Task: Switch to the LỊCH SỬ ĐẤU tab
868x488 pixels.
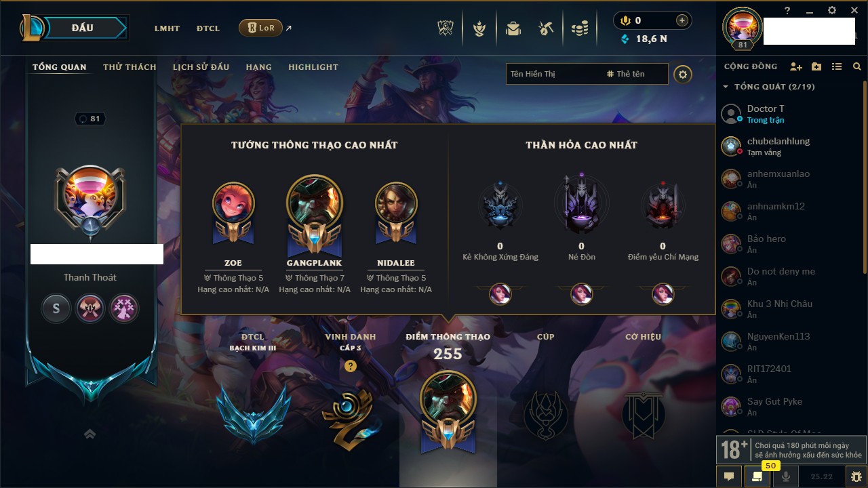Action: [x=201, y=67]
